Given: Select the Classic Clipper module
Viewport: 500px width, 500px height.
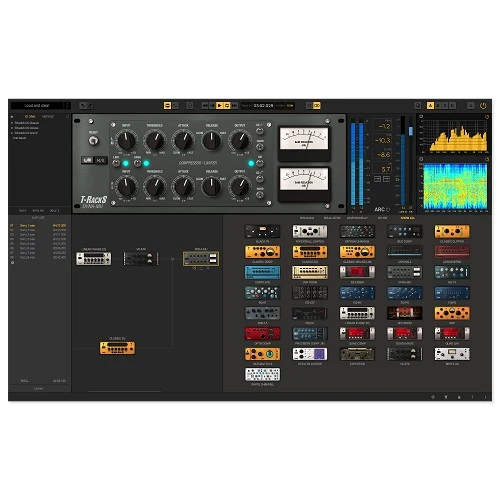Looking at the screenshot, I should coord(452,231).
